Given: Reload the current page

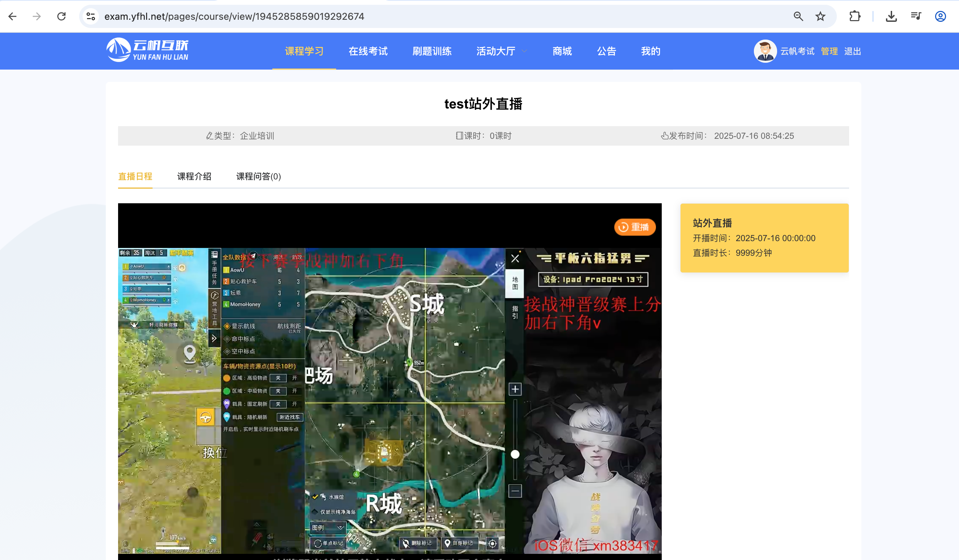Looking at the screenshot, I should coord(61,16).
